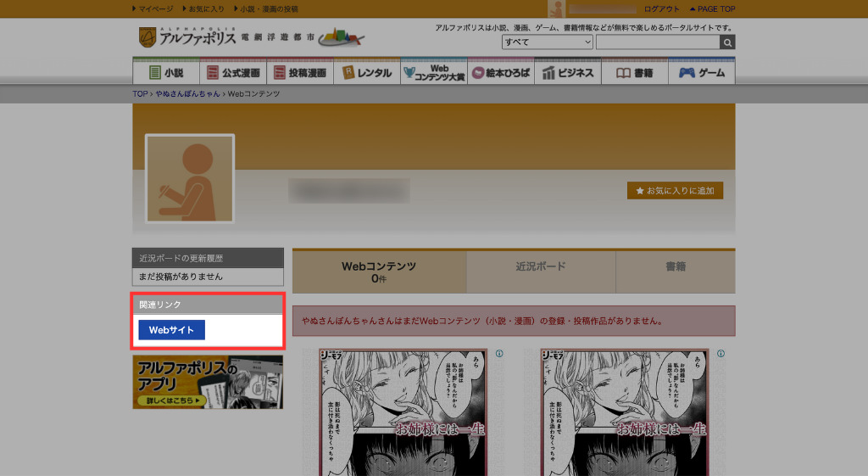This screenshot has width=868, height=476.
Task: Click the info icon on right ad
Action: click(x=721, y=354)
